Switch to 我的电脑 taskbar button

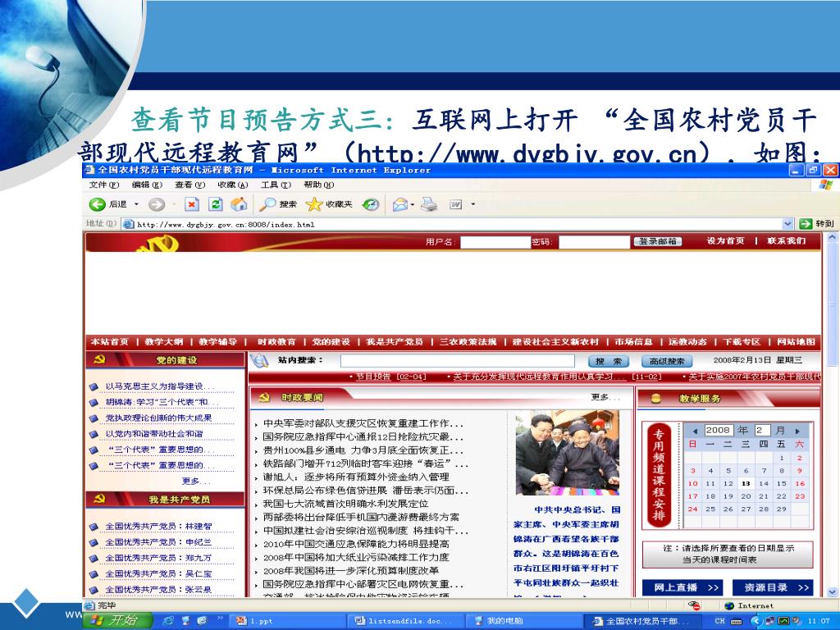(x=524, y=621)
